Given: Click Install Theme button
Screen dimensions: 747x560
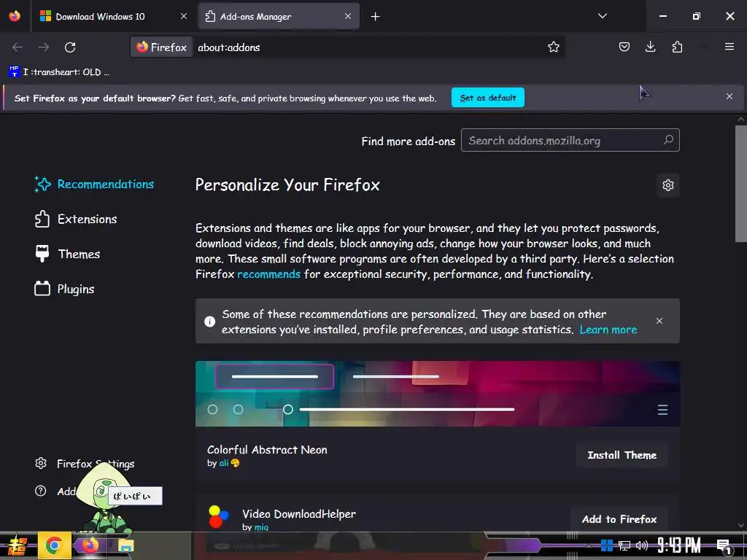Looking at the screenshot, I should pos(622,455).
